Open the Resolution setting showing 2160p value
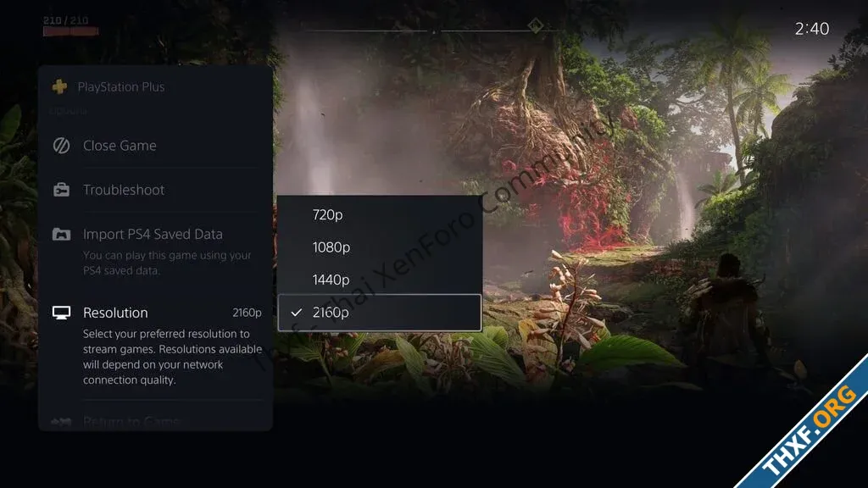 click(156, 313)
